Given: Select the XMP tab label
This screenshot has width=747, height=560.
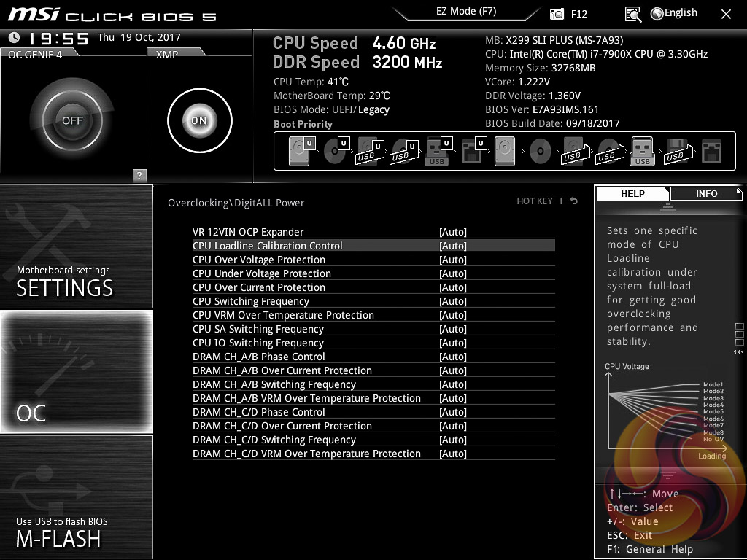Looking at the screenshot, I should pos(167,55).
